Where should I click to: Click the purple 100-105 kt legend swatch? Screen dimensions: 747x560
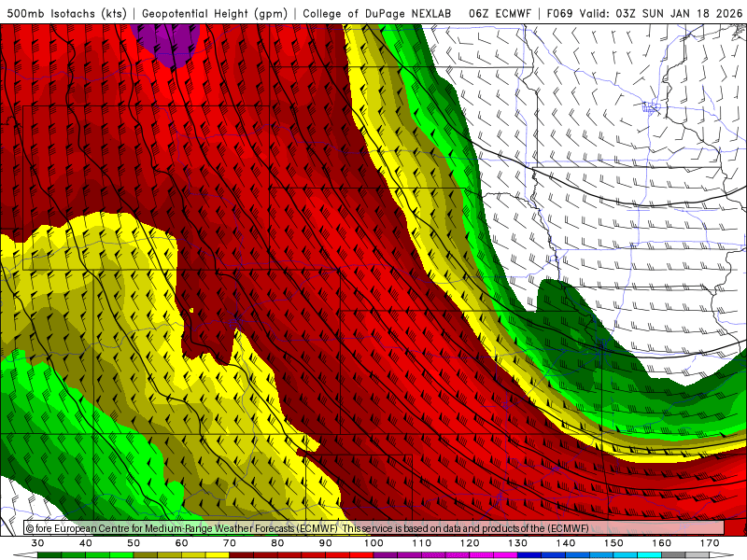click(386, 555)
